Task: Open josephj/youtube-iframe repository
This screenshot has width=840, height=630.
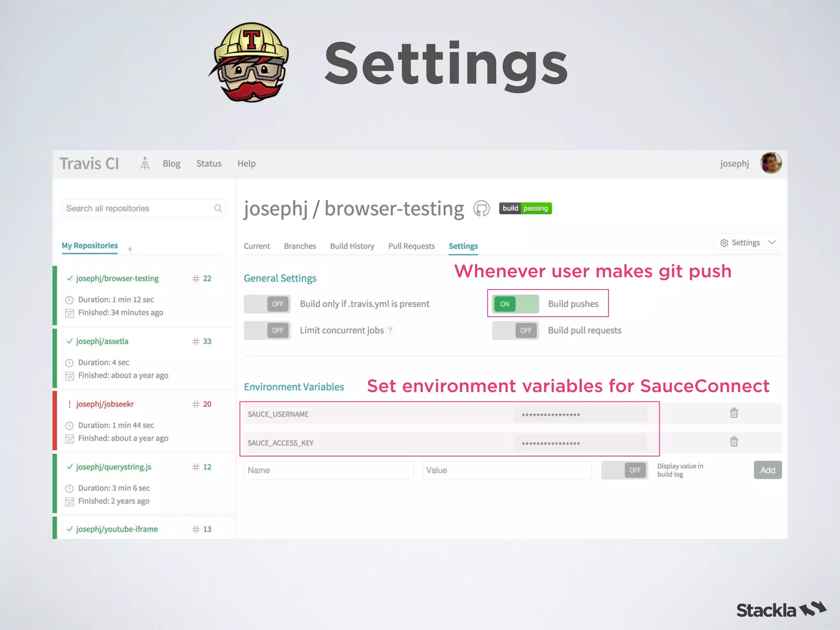Action: [x=117, y=529]
